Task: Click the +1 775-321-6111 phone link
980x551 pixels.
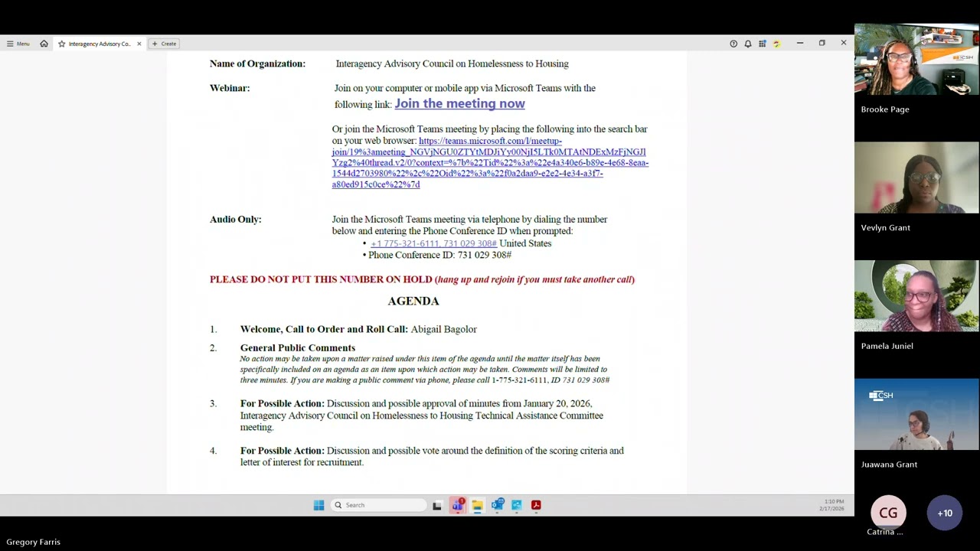Action: (x=433, y=243)
